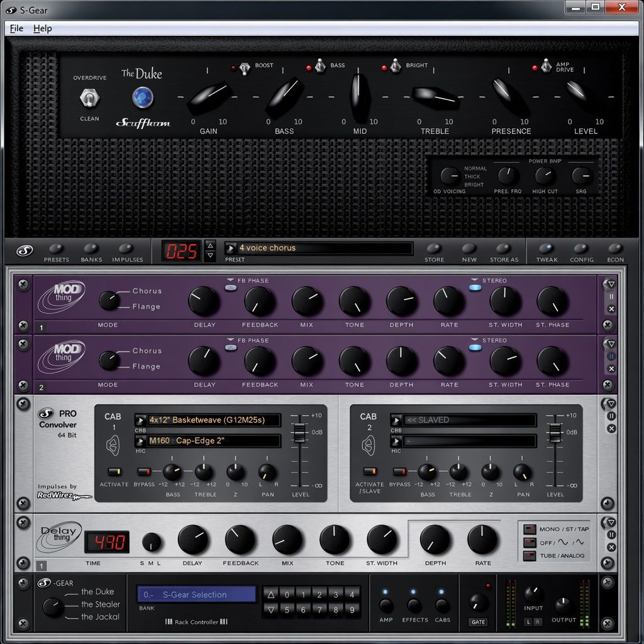Toggle STEREO on Mod Thing 1

pos(475,288)
